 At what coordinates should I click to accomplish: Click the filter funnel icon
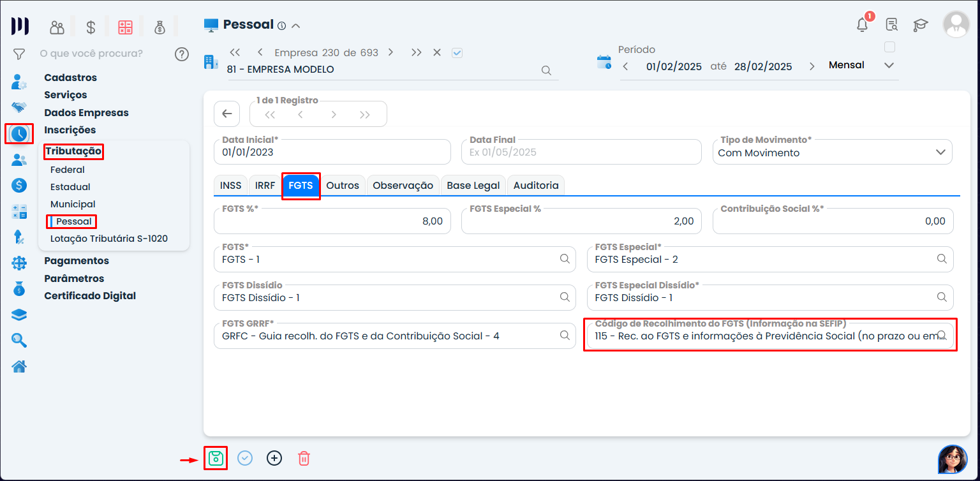coord(19,54)
